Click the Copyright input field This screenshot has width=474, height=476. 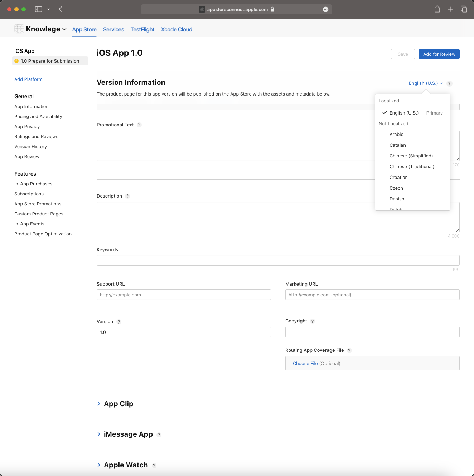coord(372,332)
